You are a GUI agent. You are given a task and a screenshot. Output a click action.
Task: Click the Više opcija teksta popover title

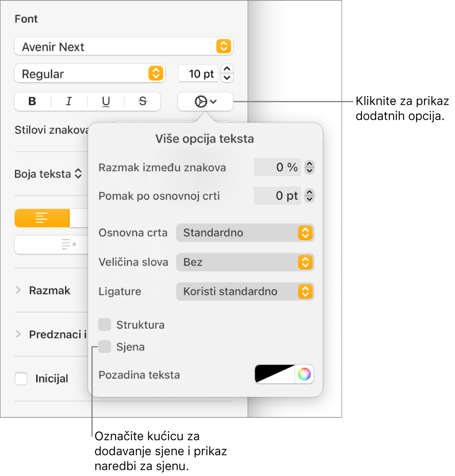pyautogui.click(x=205, y=139)
